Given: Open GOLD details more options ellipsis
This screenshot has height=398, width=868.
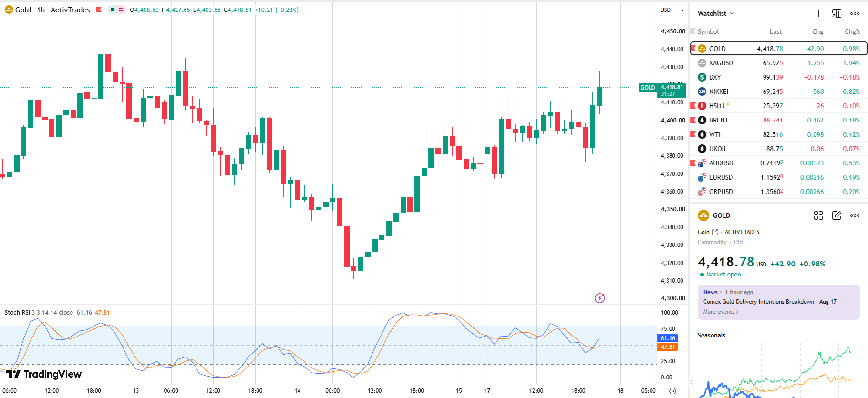Looking at the screenshot, I should (x=855, y=215).
